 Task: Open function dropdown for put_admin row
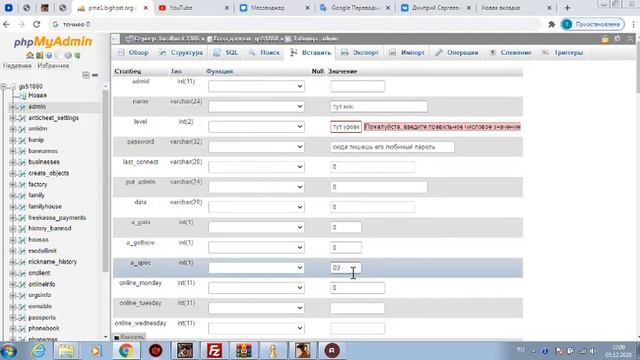[256, 187]
